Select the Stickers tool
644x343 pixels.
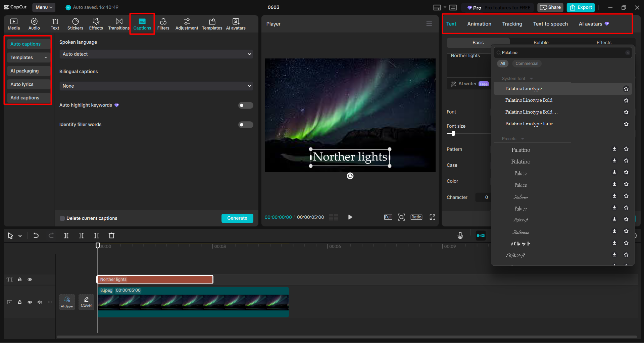click(x=75, y=24)
